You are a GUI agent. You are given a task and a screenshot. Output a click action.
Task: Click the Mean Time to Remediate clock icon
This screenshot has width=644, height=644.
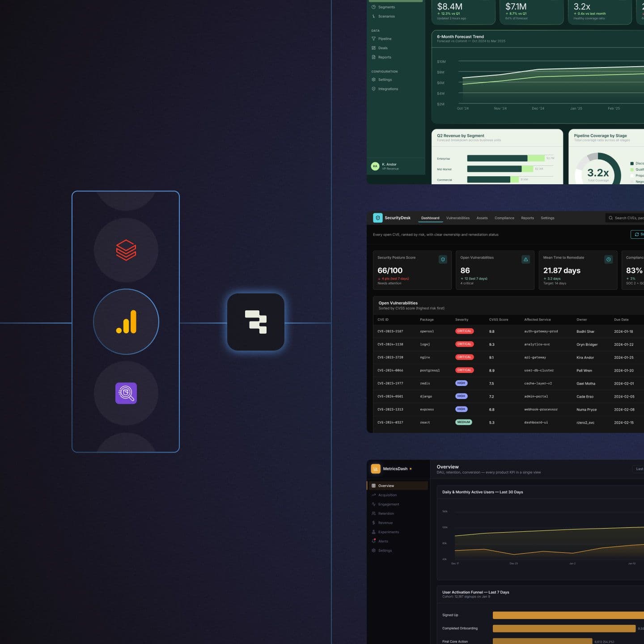[x=609, y=259]
